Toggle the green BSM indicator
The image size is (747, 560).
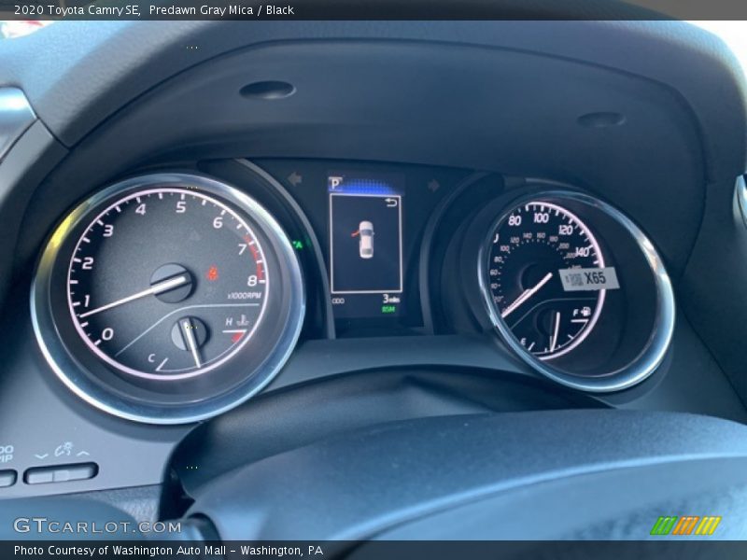[388, 308]
